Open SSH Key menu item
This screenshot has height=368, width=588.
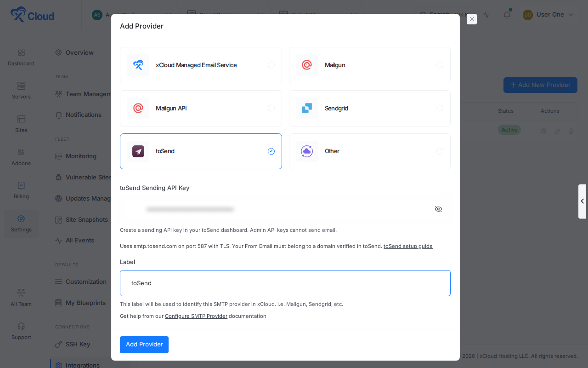tap(73, 344)
